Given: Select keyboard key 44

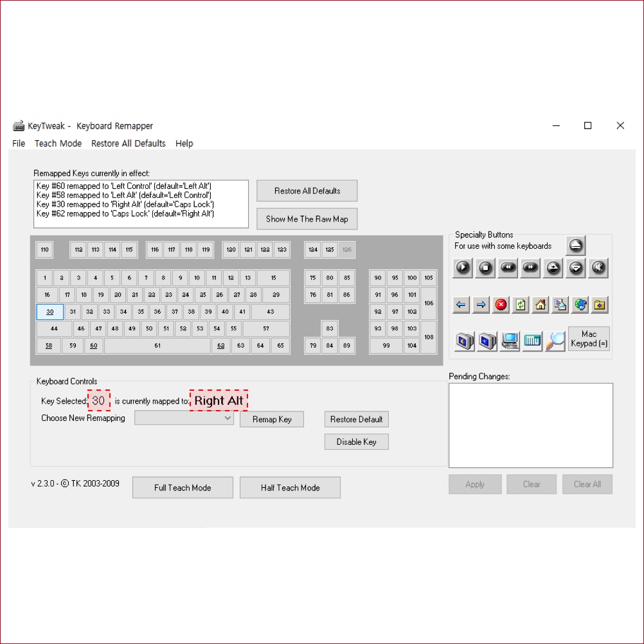Looking at the screenshot, I should (x=54, y=328).
